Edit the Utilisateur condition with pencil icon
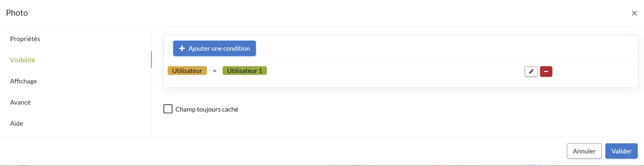The image size is (644, 166). [x=531, y=71]
